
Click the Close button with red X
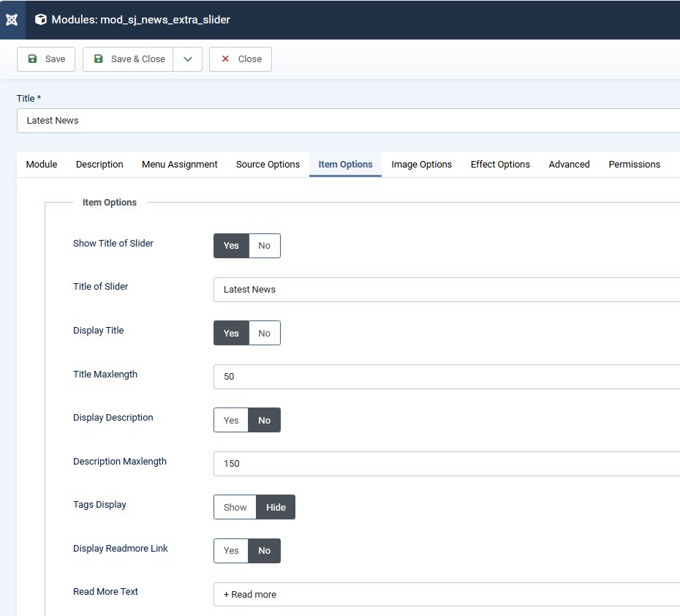click(x=241, y=59)
